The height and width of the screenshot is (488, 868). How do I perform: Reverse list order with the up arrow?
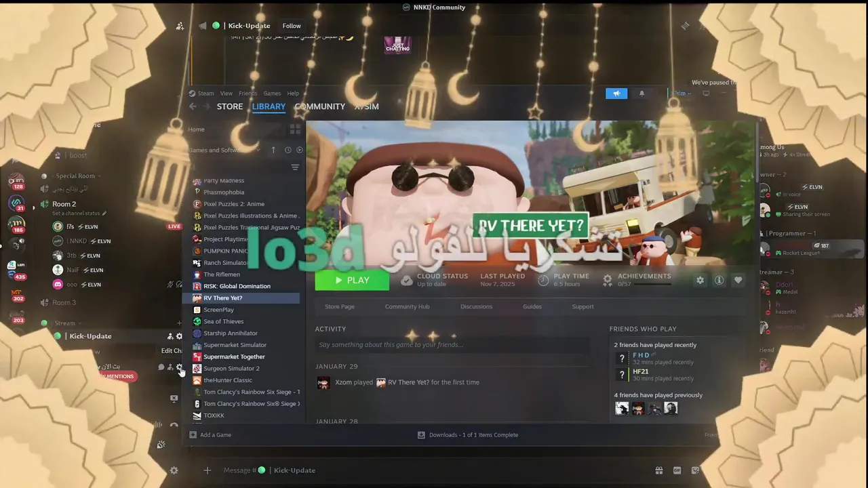pos(273,150)
